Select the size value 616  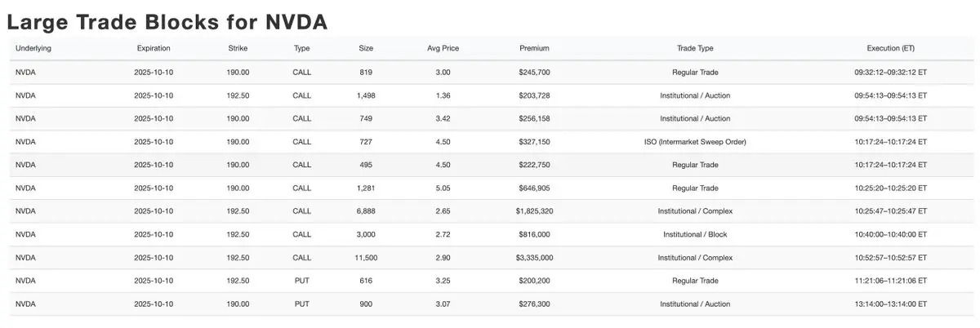366,280
